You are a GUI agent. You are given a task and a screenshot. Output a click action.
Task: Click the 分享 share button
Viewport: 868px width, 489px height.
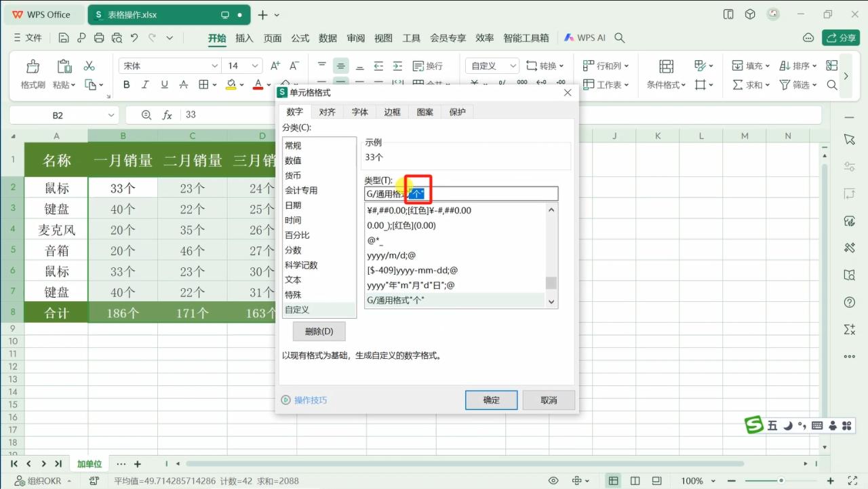[x=841, y=38]
